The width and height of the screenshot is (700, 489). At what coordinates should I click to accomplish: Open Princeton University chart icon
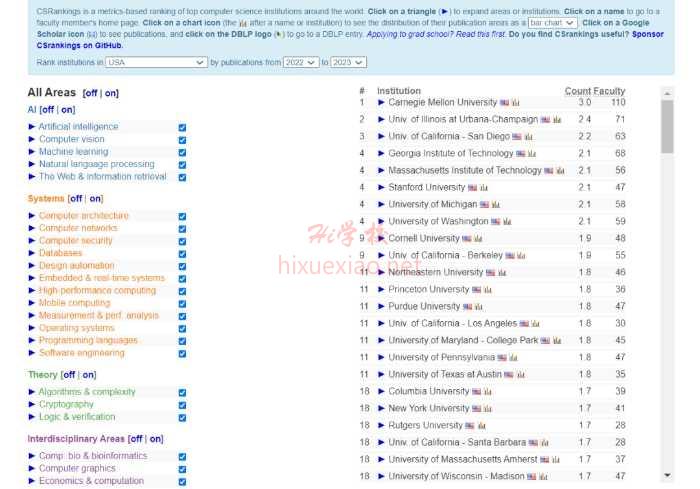488,290
